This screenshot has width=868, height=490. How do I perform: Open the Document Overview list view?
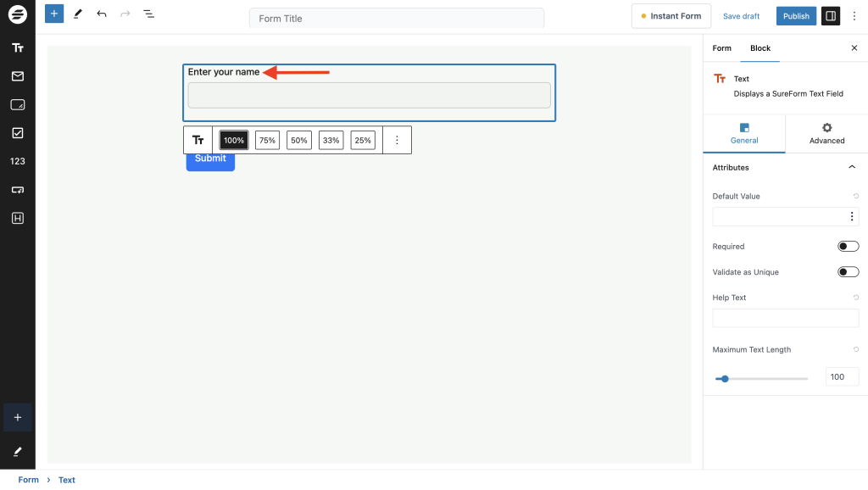click(x=149, y=14)
